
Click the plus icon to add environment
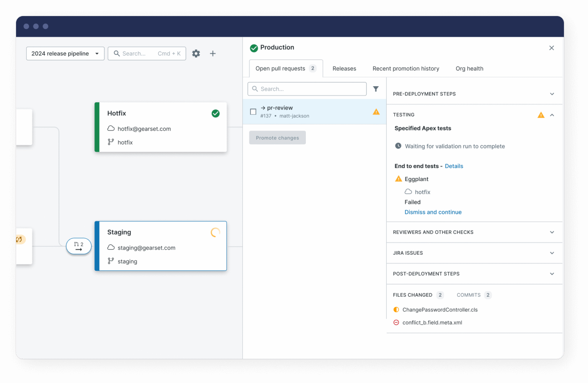click(213, 54)
